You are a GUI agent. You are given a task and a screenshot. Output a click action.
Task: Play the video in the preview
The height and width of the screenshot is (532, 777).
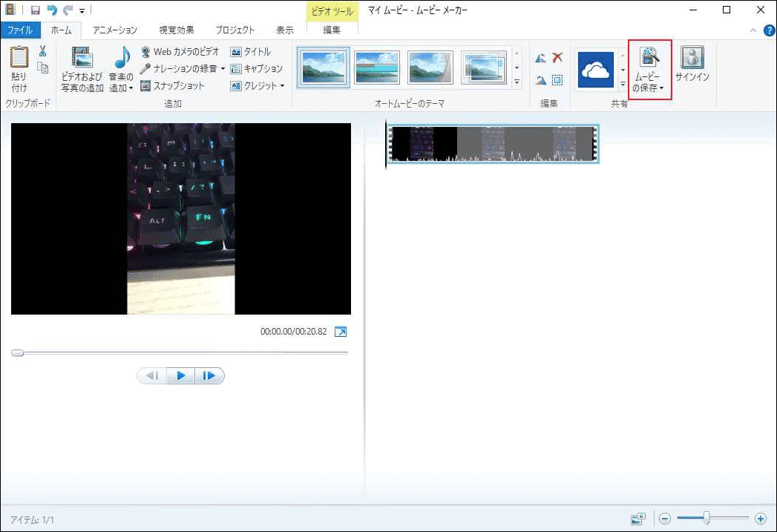tap(180, 375)
